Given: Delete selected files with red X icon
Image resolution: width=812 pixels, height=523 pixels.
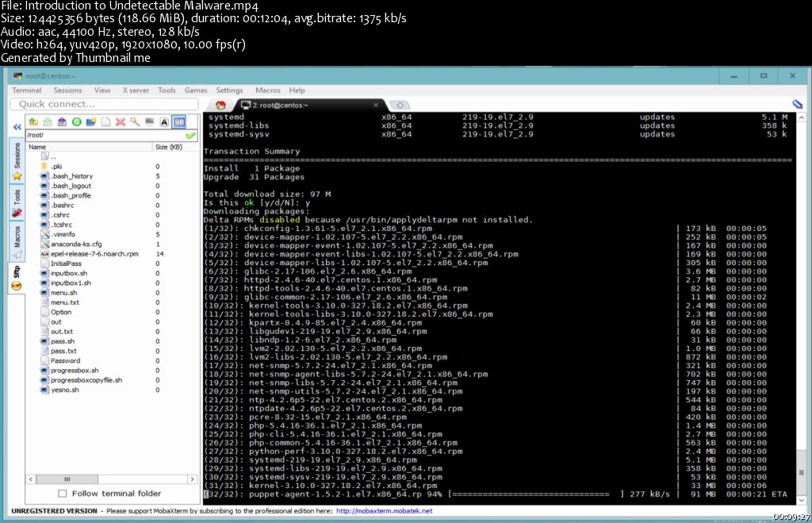Looking at the screenshot, I should [121, 121].
